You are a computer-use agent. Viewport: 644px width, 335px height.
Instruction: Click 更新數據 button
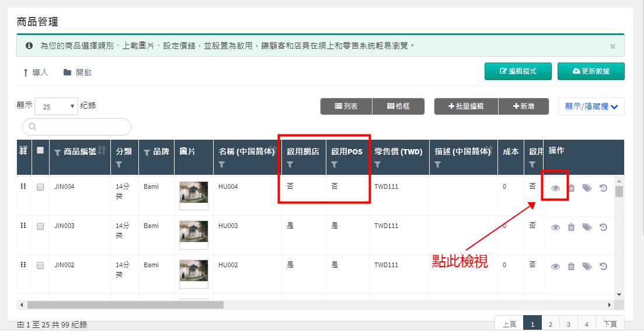pos(591,71)
